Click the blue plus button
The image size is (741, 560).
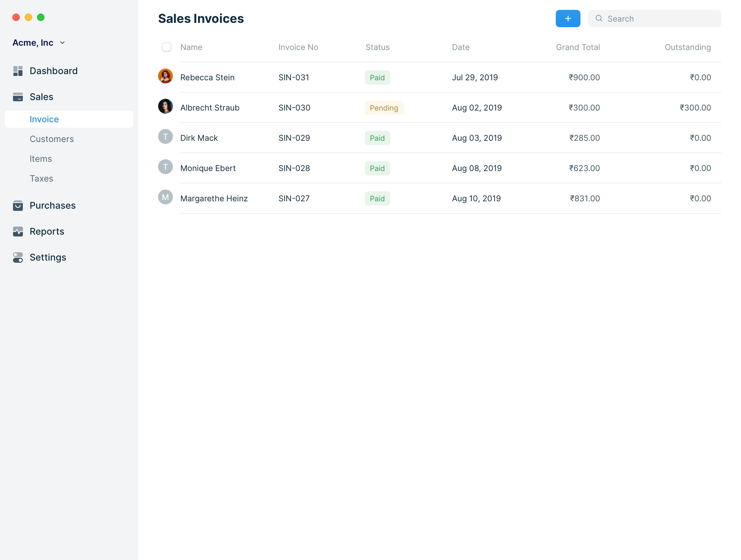567,19
